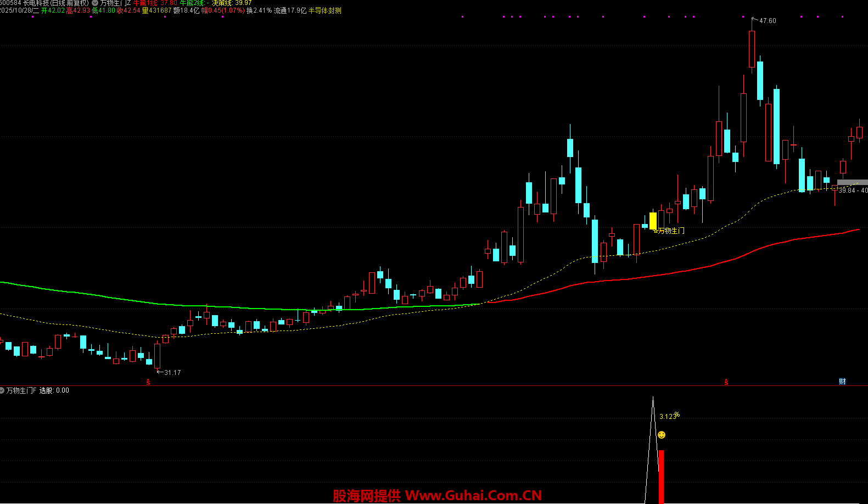Click the red S marker near the 31.17 low
This screenshot has width=868, height=504.
click(148, 382)
